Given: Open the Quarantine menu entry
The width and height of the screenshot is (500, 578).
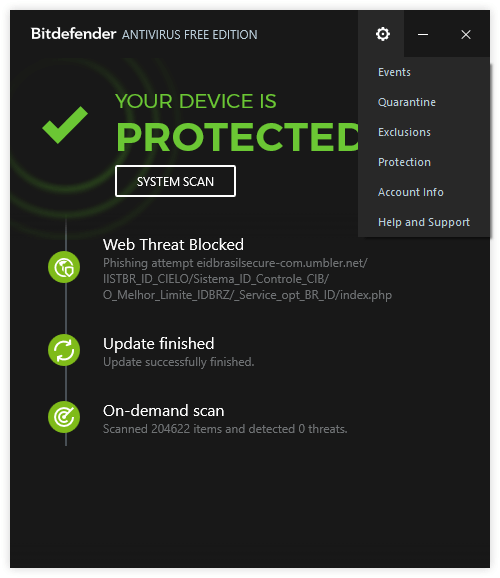Looking at the screenshot, I should [x=407, y=102].
